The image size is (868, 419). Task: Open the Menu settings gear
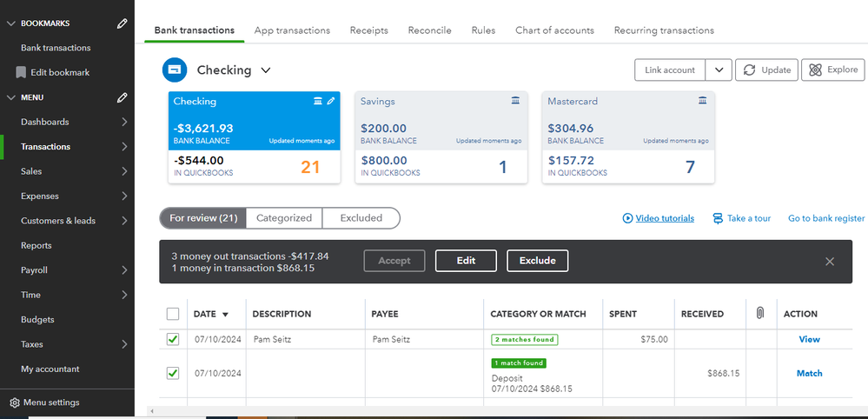(15, 402)
